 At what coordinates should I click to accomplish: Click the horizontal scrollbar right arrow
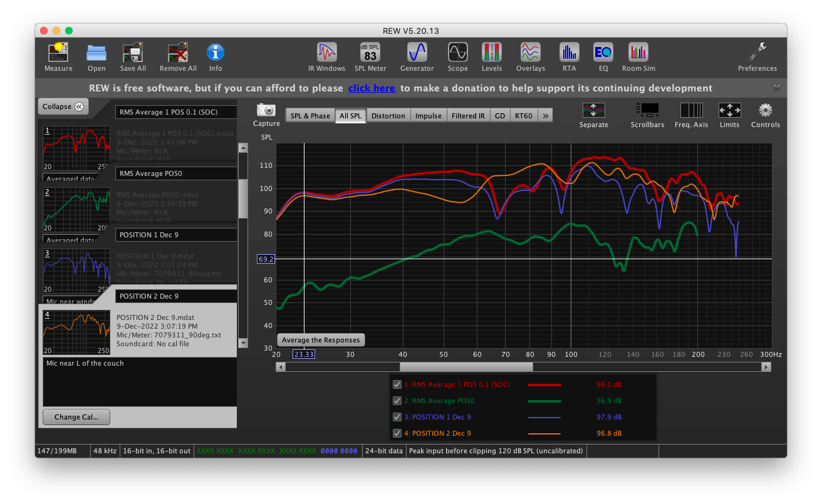pos(766,367)
